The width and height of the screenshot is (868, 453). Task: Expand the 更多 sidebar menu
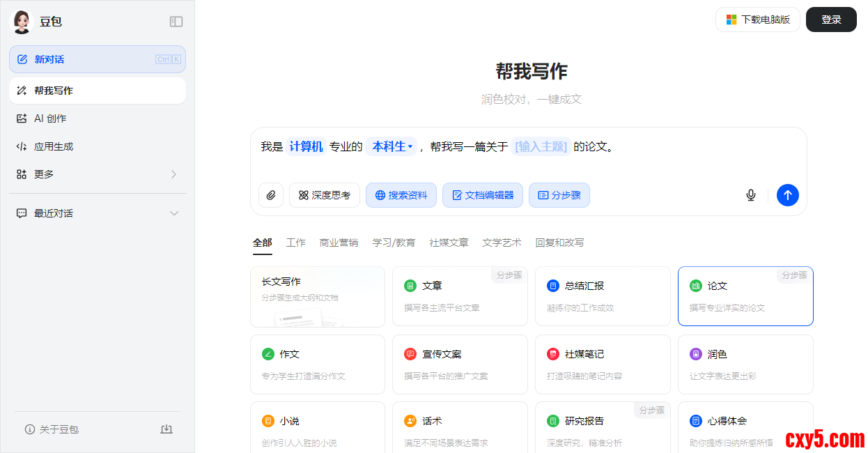click(x=98, y=174)
